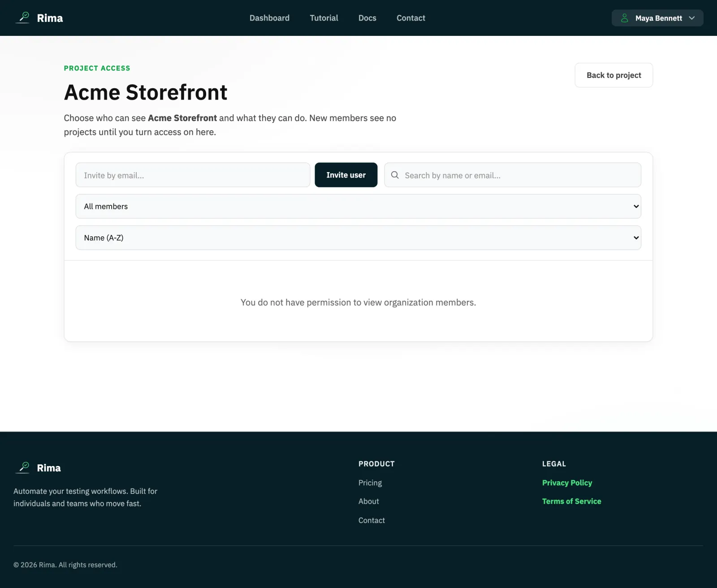This screenshot has width=717, height=588.
Task: Click the search magnifier icon
Action: (x=395, y=175)
